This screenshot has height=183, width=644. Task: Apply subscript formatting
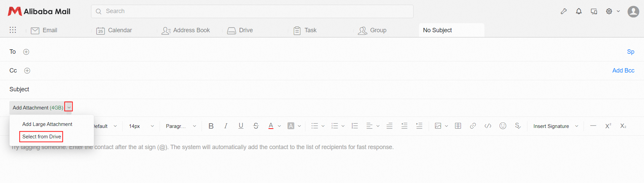[x=623, y=126]
